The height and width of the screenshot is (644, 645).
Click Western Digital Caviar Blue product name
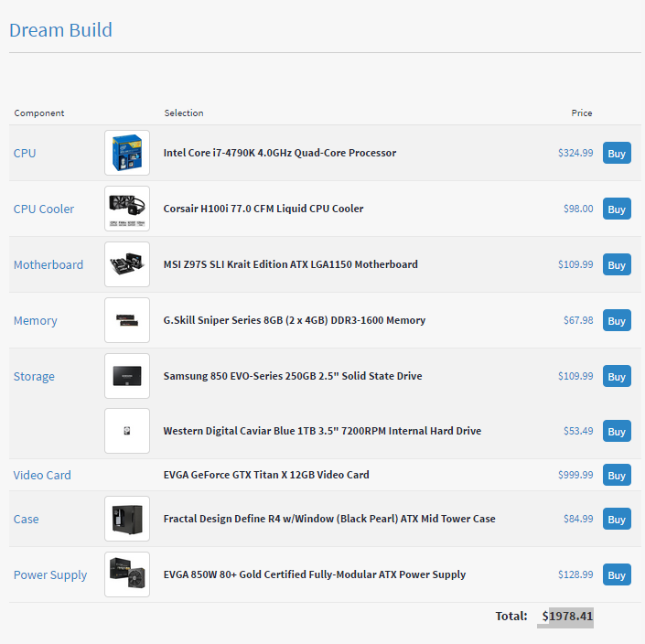tap(322, 431)
